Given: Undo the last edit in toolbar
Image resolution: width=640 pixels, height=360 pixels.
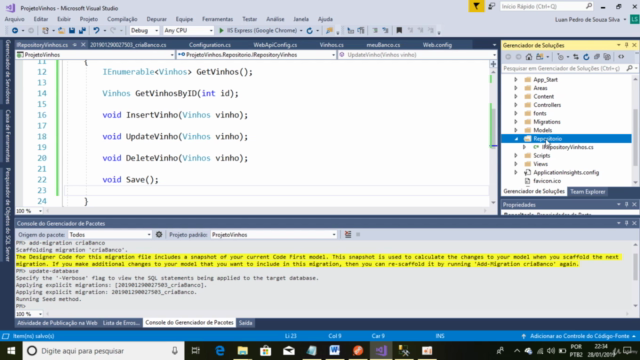Looking at the screenshot, I should [x=96, y=31].
